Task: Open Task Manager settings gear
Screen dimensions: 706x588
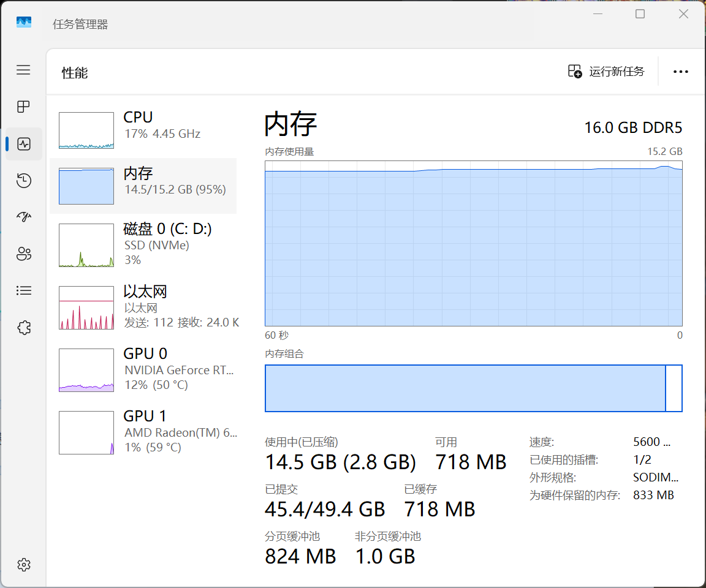Action: (x=24, y=565)
